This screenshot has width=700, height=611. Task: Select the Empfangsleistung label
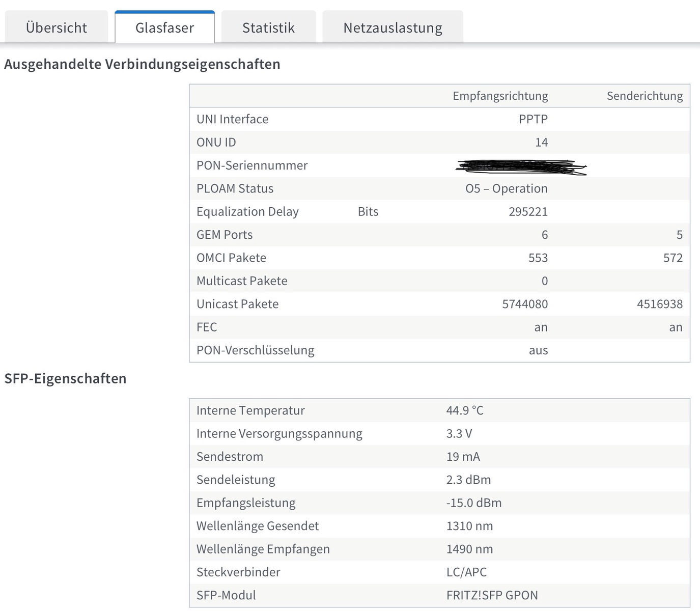pos(246,503)
